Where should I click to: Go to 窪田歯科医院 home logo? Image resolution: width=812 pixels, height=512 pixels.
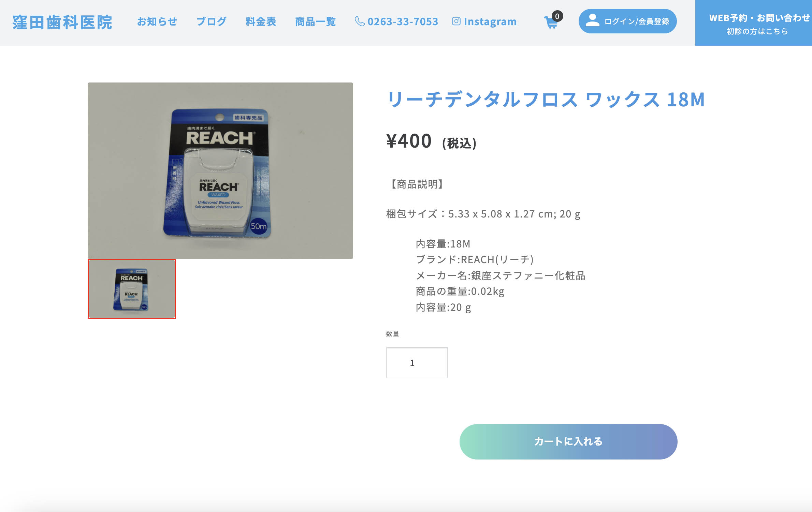click(62, 22)
